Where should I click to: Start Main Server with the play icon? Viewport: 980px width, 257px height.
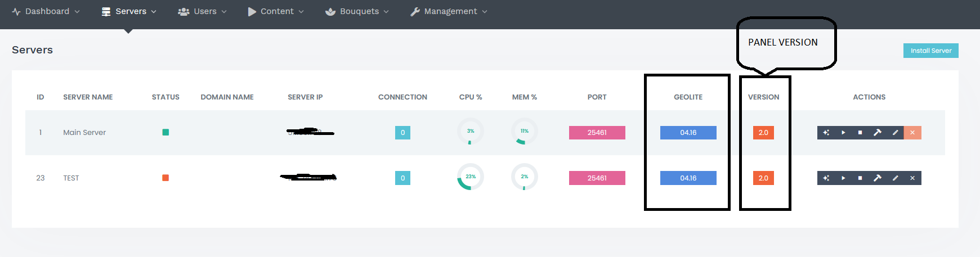843,133
